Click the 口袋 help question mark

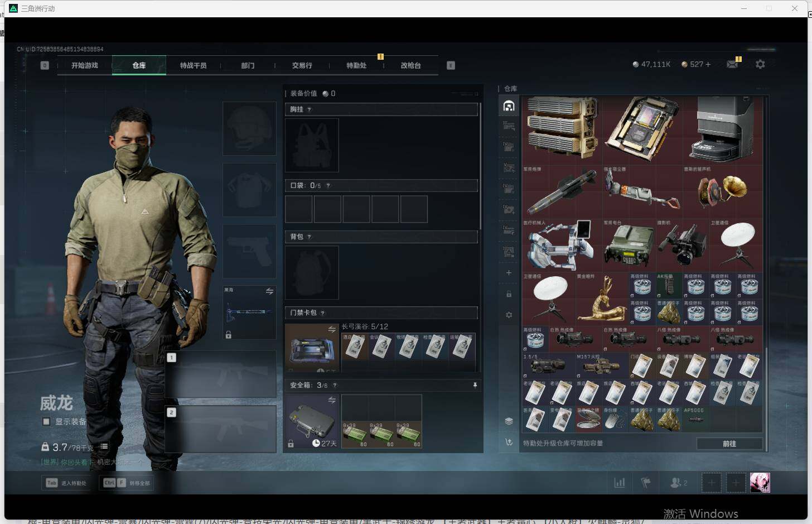pyautogui.click(x=328, y=185)
